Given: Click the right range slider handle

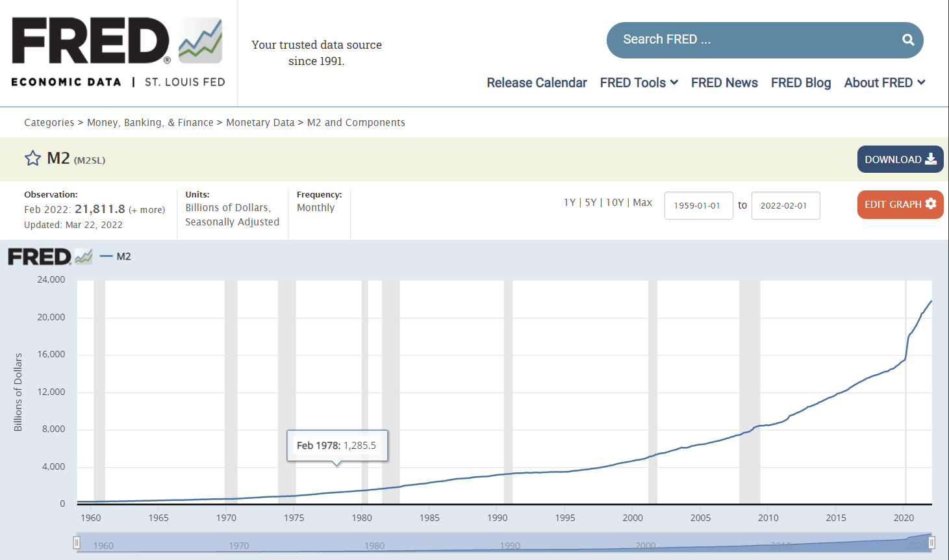Looking at the screenshot, I should [932, 542].
